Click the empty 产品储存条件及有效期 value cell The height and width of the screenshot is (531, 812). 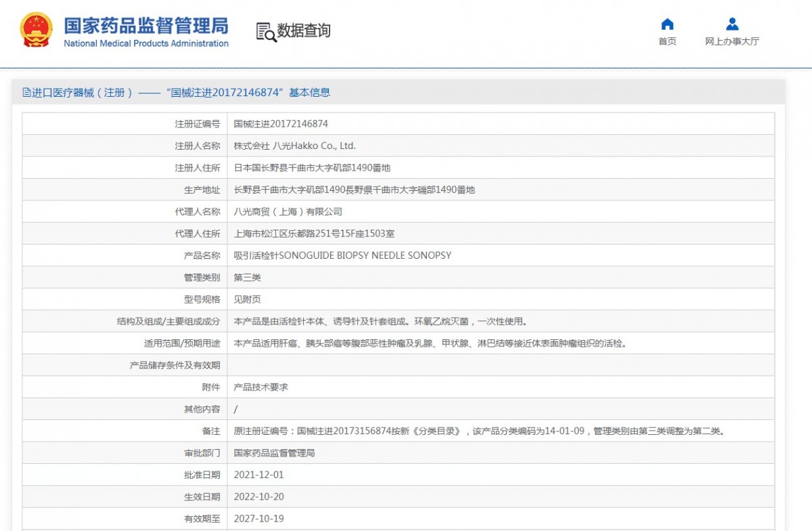click(x=501, y=365)
